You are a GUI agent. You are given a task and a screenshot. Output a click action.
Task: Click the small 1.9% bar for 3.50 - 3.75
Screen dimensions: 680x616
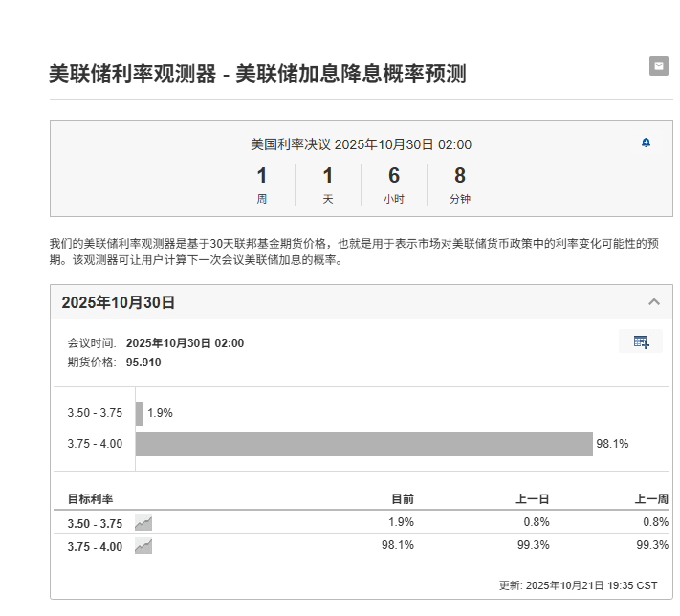[140, 413]
